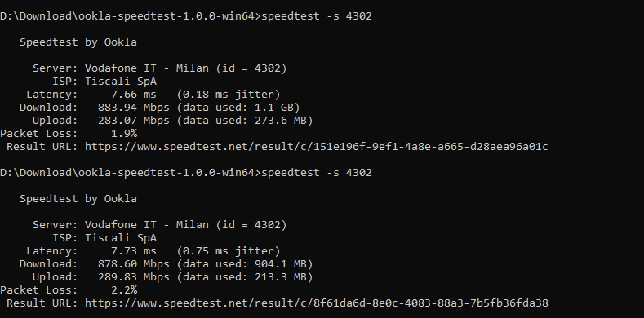The height and width of the screenshot is (318, 644).
Task: Open the second speedtest.net result URL
Action: click(316, 303)
